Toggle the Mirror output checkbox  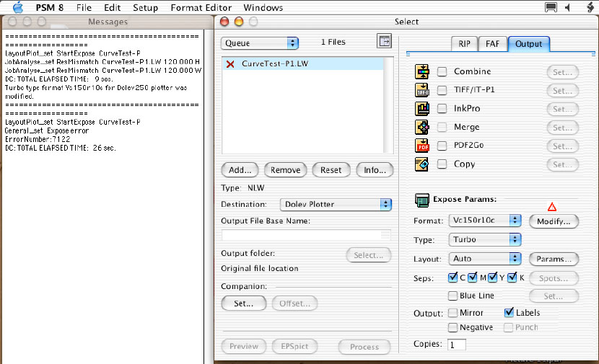tap(452, 313)
